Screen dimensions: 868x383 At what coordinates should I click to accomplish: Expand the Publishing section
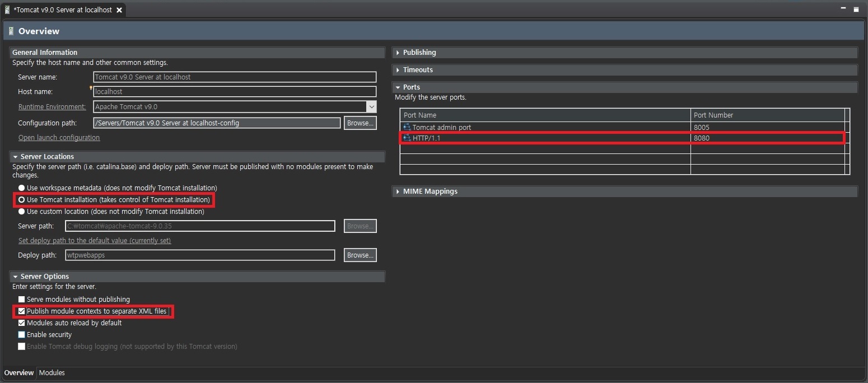tap(398, 53)
